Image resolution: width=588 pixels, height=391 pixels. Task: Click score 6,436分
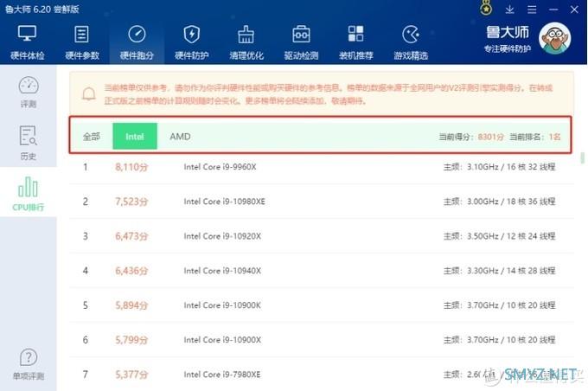(x=131, y=271)
